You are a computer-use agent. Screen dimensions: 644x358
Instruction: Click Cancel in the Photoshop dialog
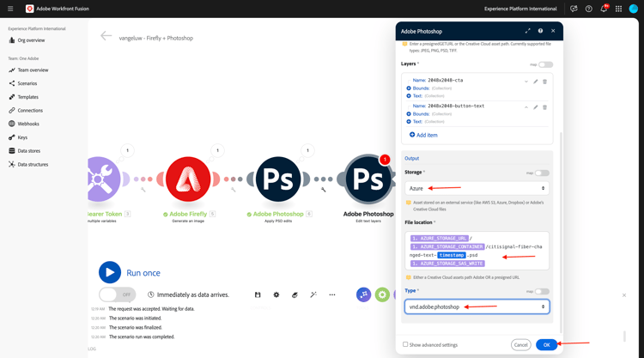coord(521,345)
